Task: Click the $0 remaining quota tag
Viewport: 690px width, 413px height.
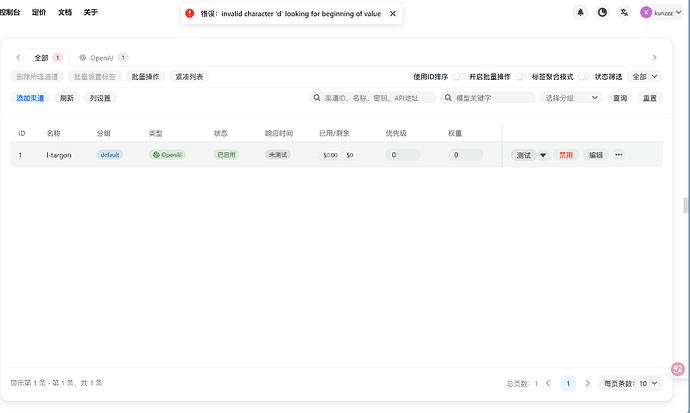Action: coord(350,155)
